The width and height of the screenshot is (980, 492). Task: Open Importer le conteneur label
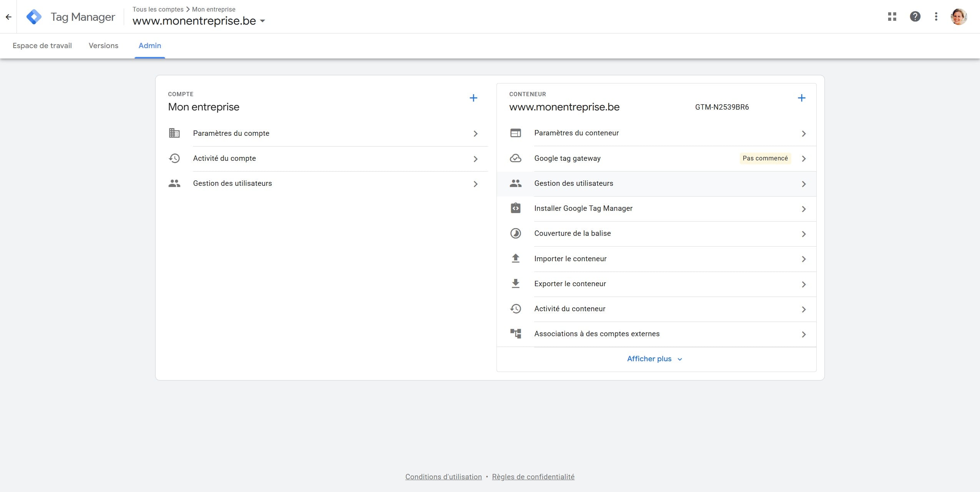click(570, 259)
